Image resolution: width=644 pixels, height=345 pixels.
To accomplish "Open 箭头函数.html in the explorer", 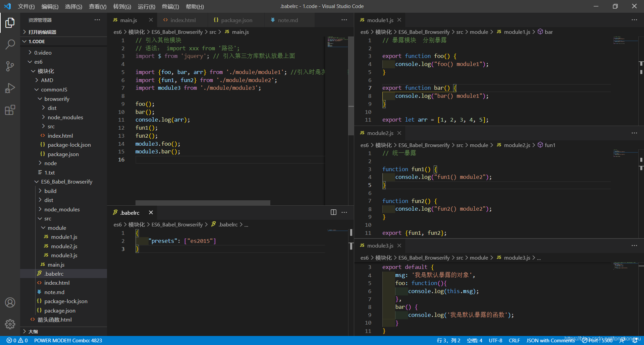I will pos(64,320).
